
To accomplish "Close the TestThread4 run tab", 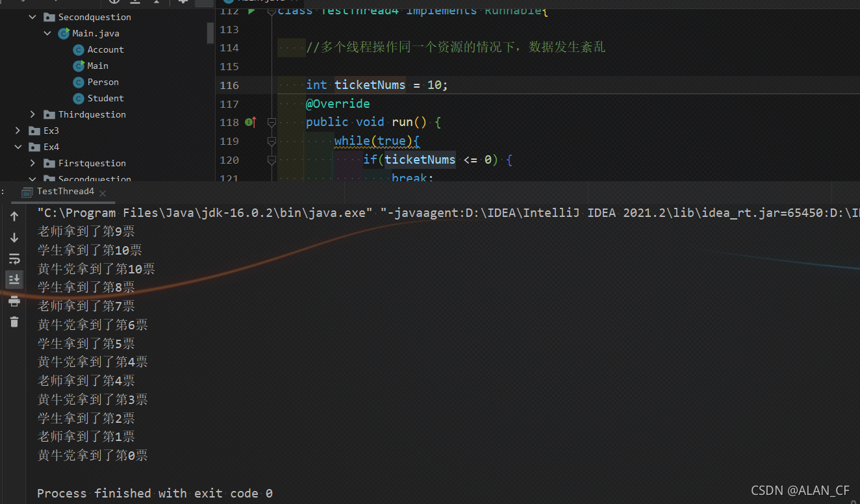I will tap(103, 192).
